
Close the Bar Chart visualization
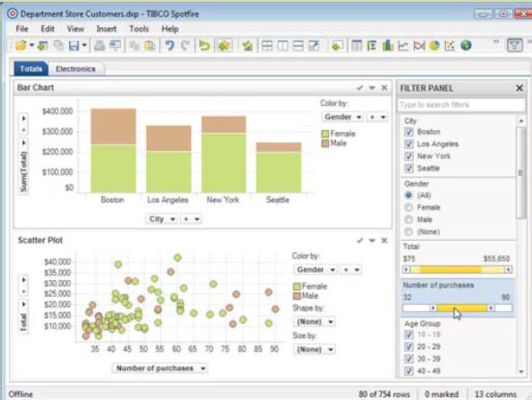coord(384,88)
